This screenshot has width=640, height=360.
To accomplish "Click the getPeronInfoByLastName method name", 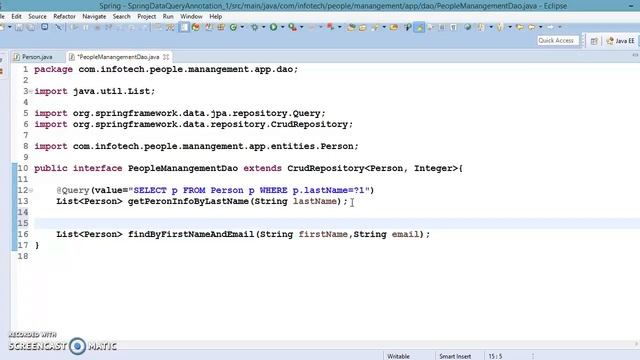I will [188, 201].
